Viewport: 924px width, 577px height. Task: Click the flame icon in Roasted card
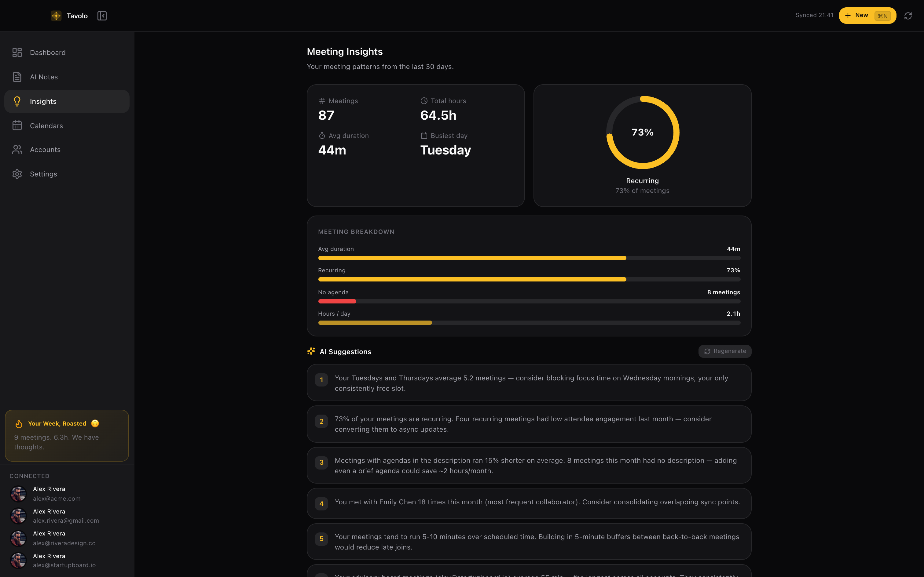tap(19, 424)
